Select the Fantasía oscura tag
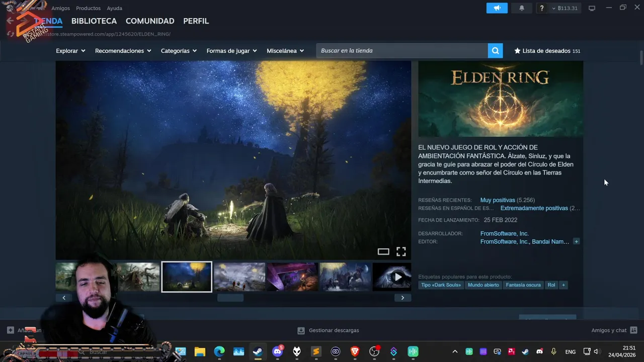This screenshot has height=362, width=644. 523,285
